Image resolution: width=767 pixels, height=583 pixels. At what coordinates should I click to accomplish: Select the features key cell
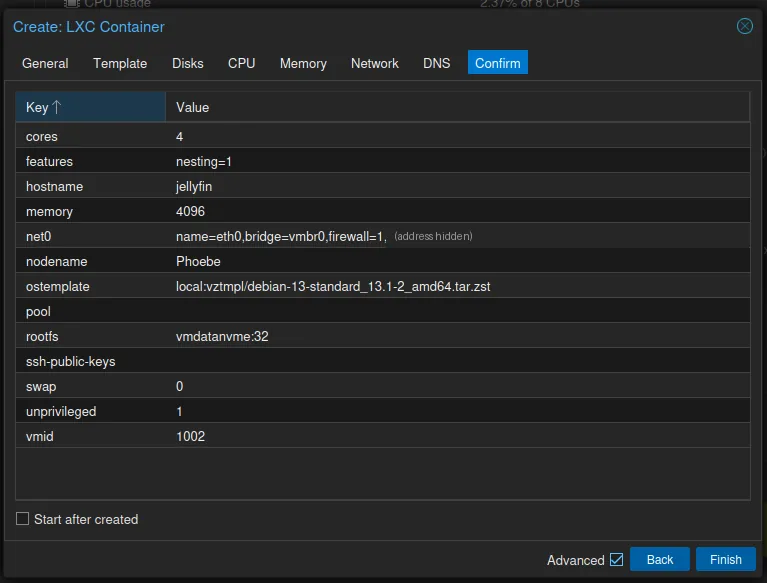tap(90, 161)
